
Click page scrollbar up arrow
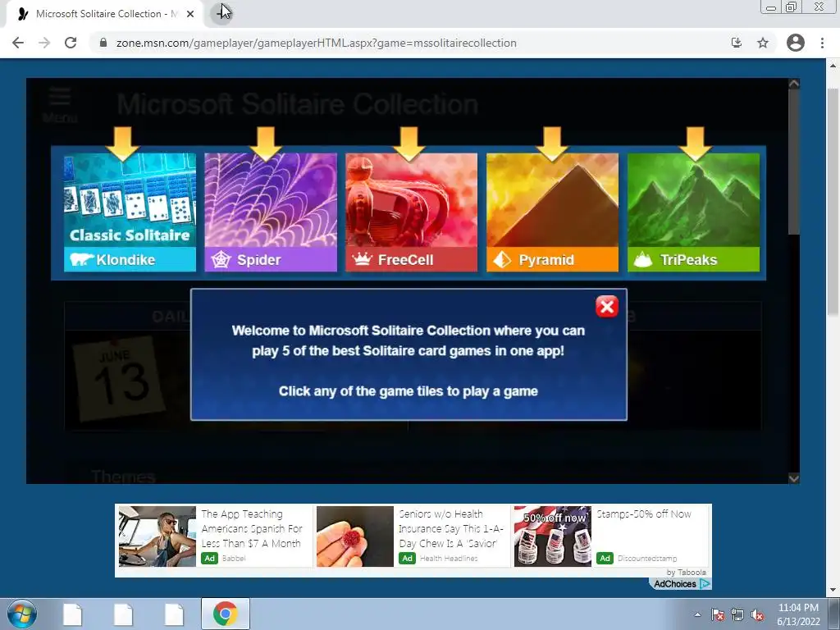[x=833, y=66]
